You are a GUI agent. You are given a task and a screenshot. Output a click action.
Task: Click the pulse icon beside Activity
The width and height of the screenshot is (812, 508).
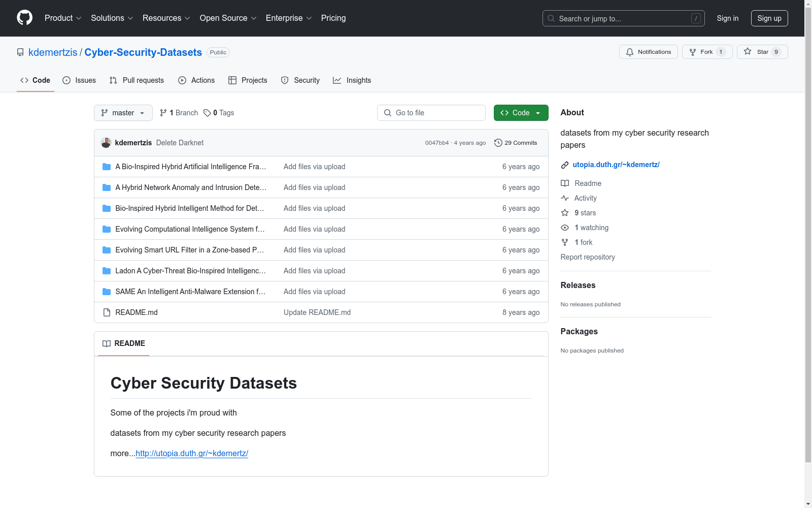click(565, 198)
